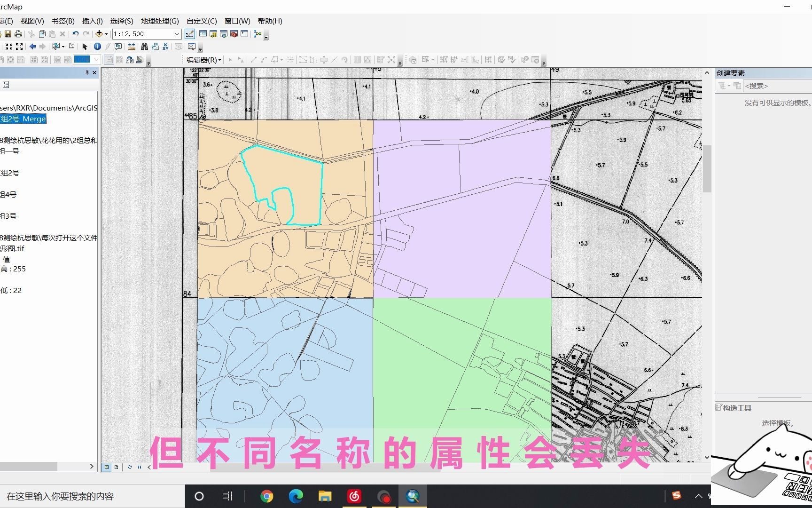The width and height of the screenshot is (812, 508).
Task: Save the map document
Action: [8, 34]
